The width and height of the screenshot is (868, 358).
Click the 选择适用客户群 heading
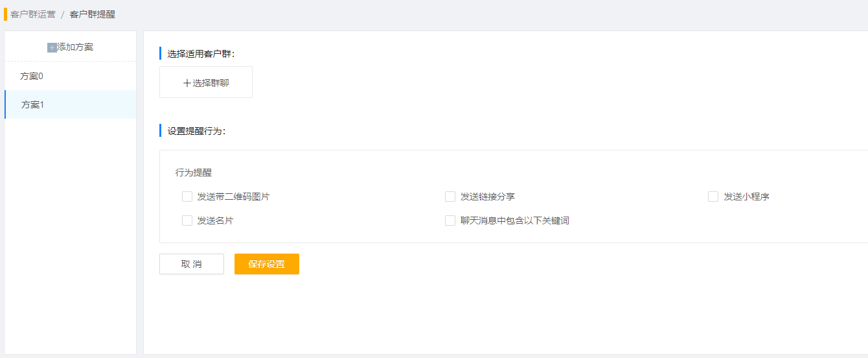tap(201, 54)
